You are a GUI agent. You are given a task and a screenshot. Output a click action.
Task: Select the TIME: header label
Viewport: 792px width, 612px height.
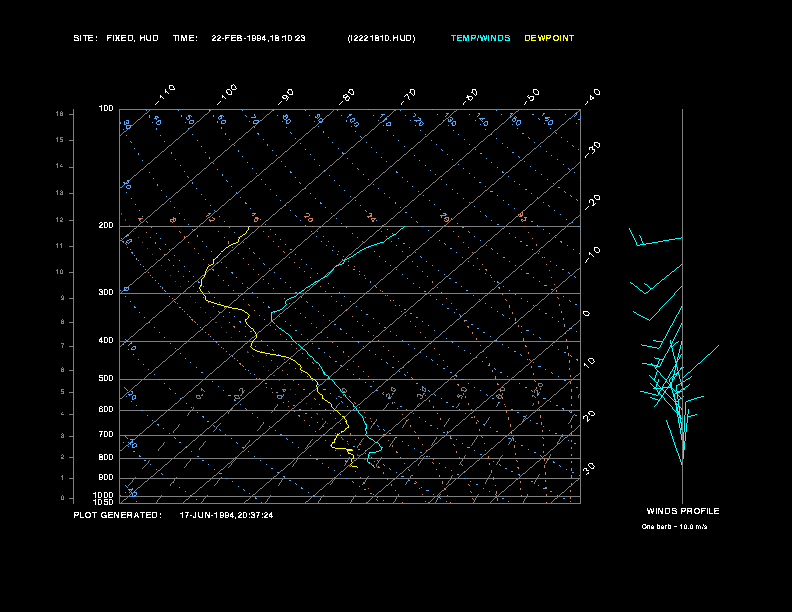(185, 38)
